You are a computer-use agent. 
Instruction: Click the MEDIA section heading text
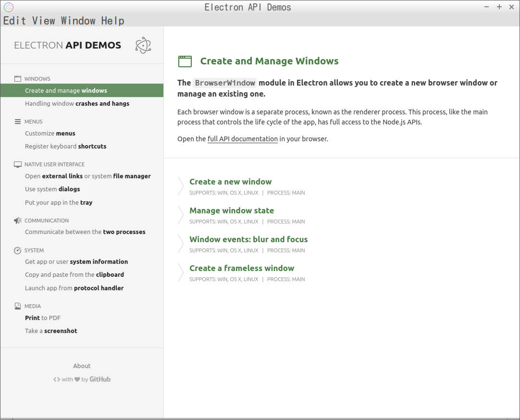[x=33, y=306]
